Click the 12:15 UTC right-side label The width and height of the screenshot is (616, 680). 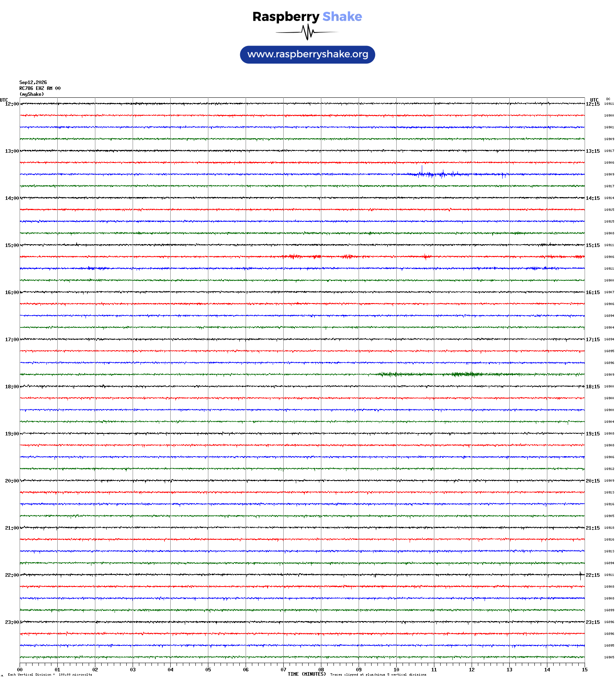(592, 104)
